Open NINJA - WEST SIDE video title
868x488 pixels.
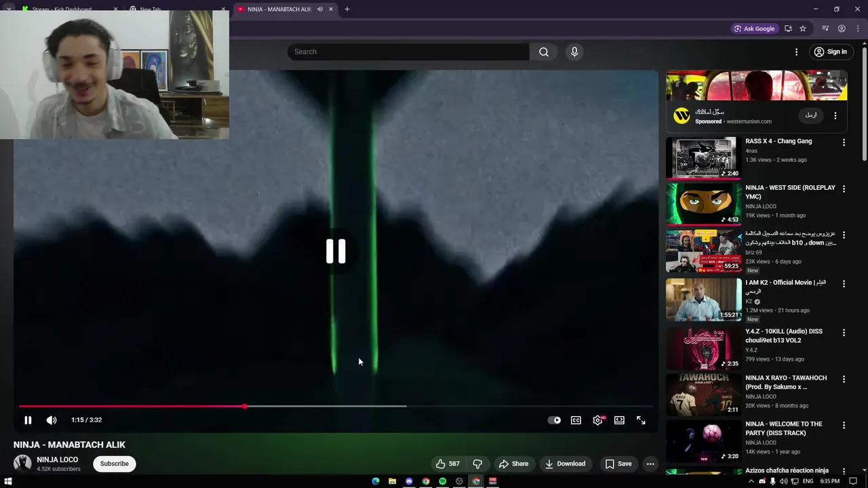(x=790, y=192)
